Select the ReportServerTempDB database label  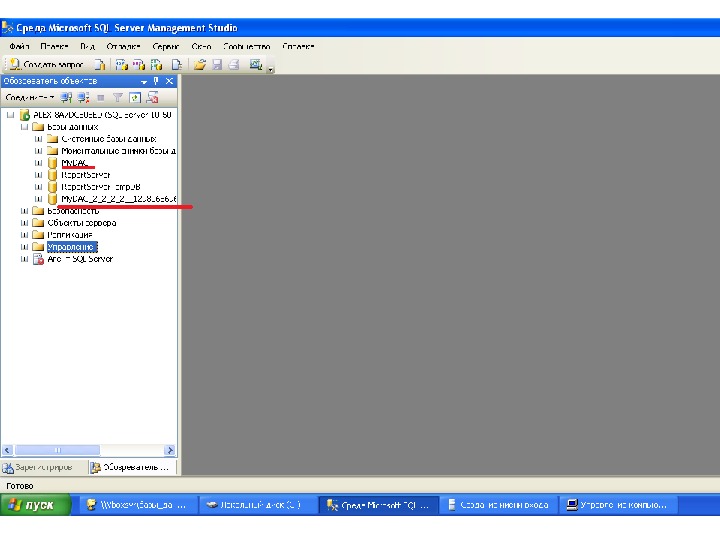[101, 187]
